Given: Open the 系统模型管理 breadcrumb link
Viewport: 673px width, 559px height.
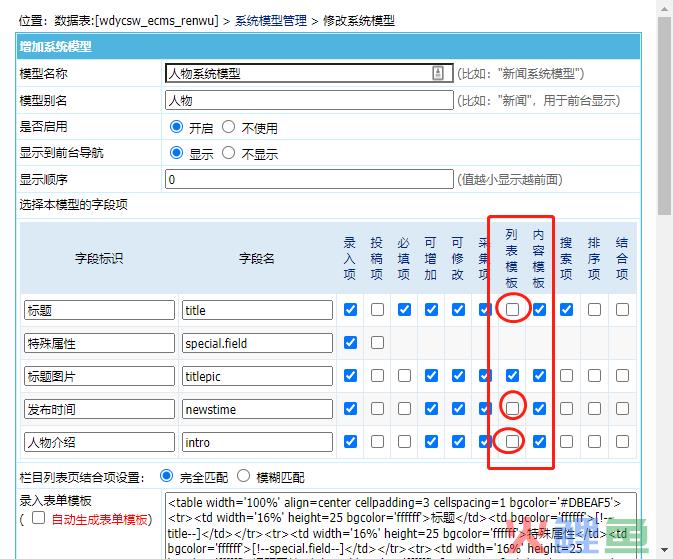Looking at the screenshot, I should point(271,21).
